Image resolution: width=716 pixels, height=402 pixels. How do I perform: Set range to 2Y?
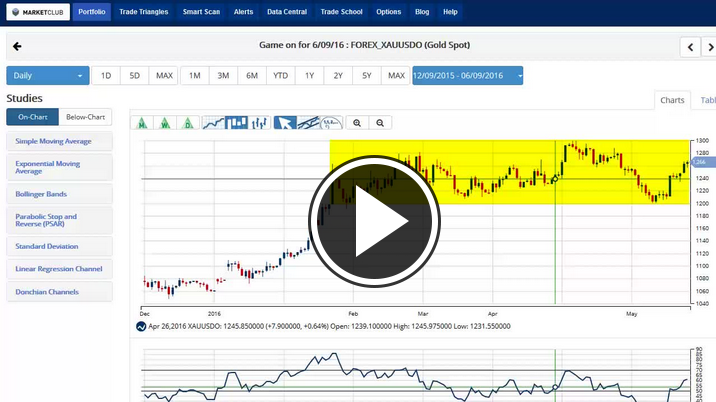[338, 76]
